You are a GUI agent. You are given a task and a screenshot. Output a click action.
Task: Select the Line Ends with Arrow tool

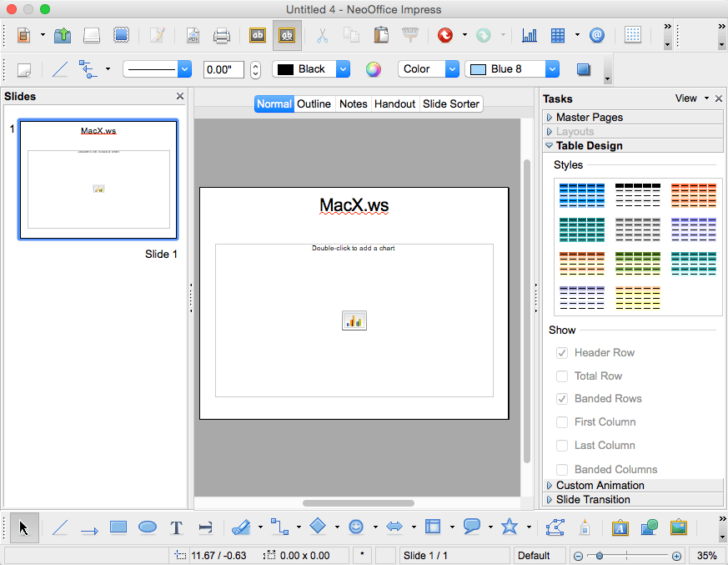pos(89,530)
